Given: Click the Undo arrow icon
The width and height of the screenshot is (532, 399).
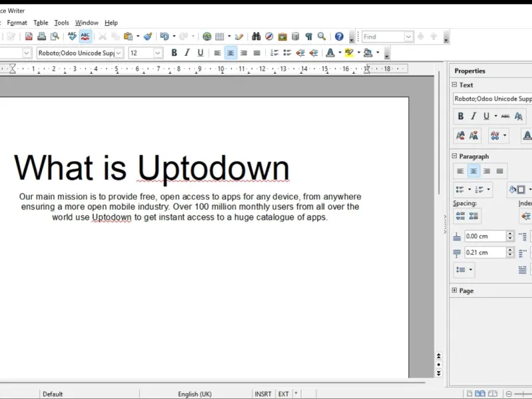Looking at the screenshot, I should pyautogui.click(x=164, y=37).
